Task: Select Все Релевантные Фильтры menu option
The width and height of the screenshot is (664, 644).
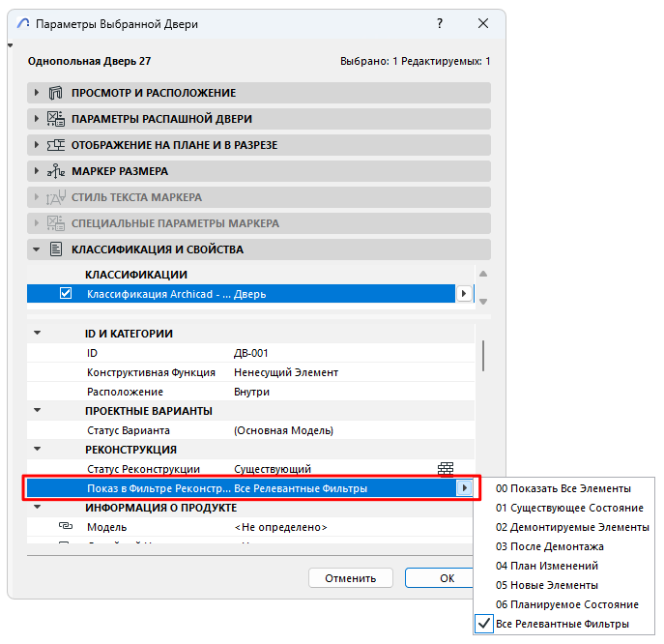Action: click(563, 624)
